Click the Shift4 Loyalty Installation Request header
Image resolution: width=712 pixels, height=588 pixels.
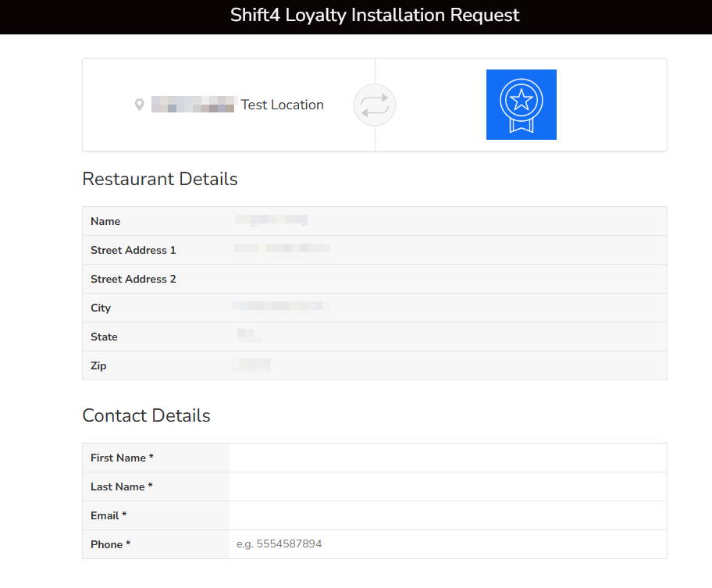375,16
